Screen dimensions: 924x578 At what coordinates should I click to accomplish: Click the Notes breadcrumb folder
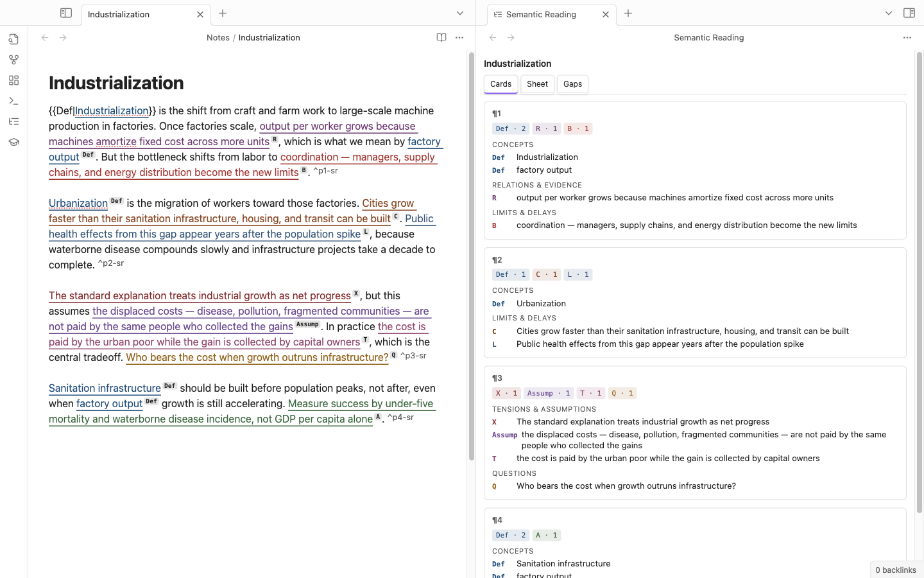(218, 38)
